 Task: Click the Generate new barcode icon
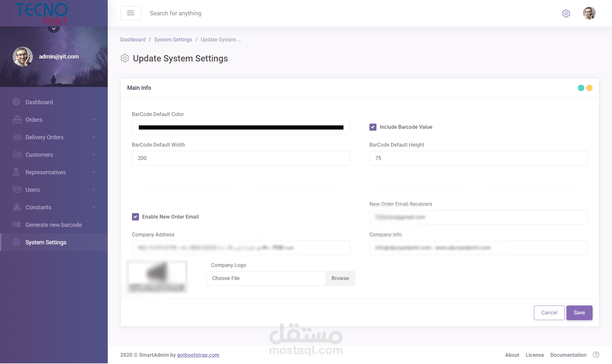tap(16, 225)
